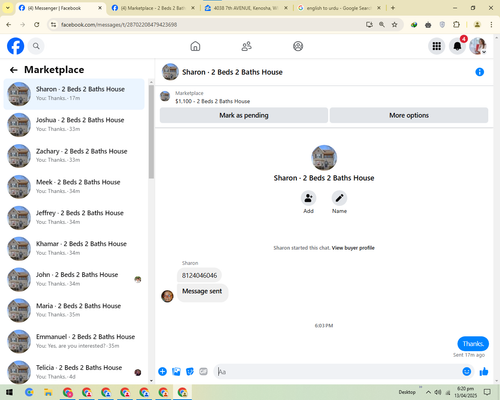Click the $1,100 - 2 Beds 2 Baths House listing
The image size is (500, 400).
[213, 101]
